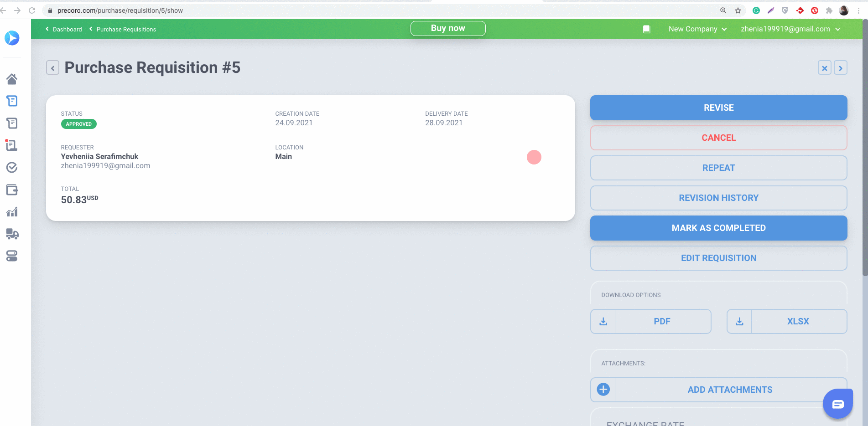The image size is (868, 426).
Task: Select the Inventory icon at sidebar bottom
Action: 12,256
